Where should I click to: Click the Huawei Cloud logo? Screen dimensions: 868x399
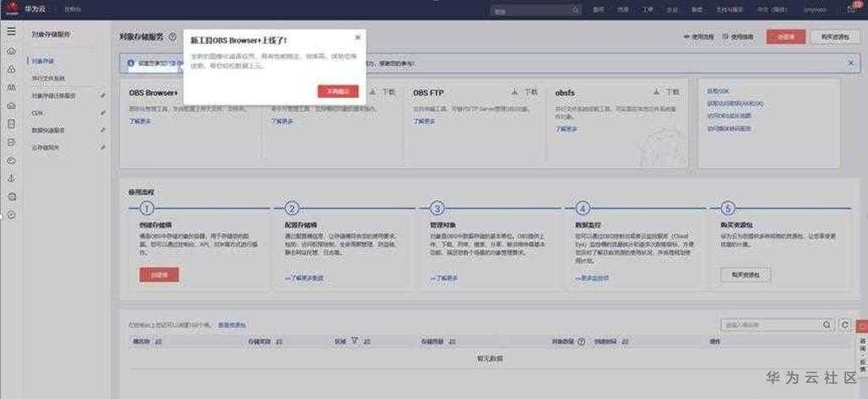(x=12, y=8)
